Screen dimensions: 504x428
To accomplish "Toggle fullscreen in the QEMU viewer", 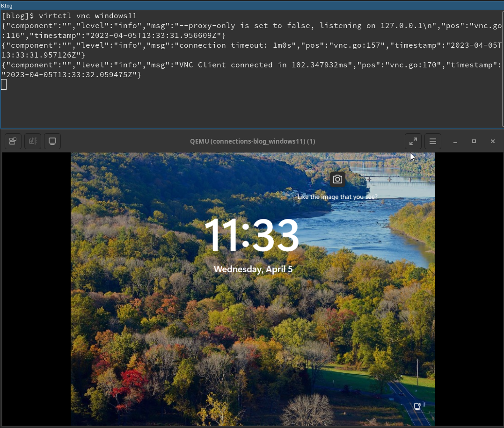I will point(413,141).
